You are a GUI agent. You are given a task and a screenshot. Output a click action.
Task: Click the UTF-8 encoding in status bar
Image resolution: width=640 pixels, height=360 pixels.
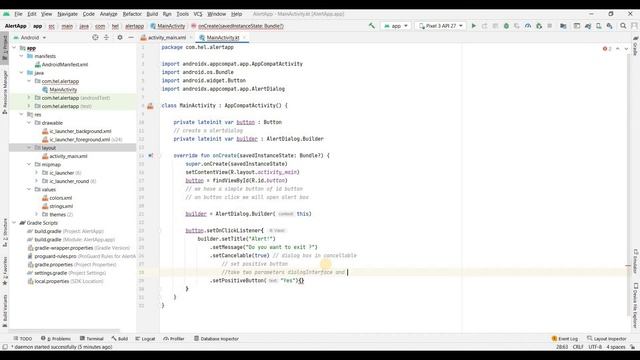tap(595, 347)
